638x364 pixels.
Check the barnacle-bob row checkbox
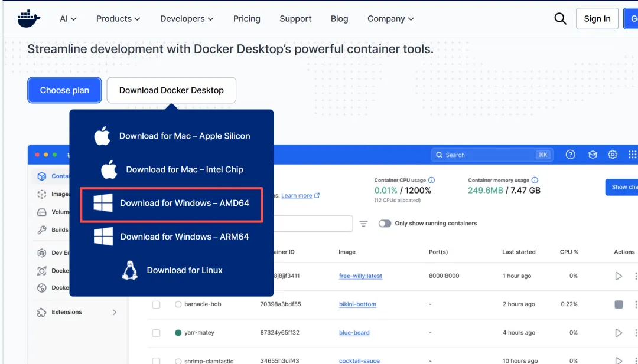pyautogui.click(x=156, y=304)
